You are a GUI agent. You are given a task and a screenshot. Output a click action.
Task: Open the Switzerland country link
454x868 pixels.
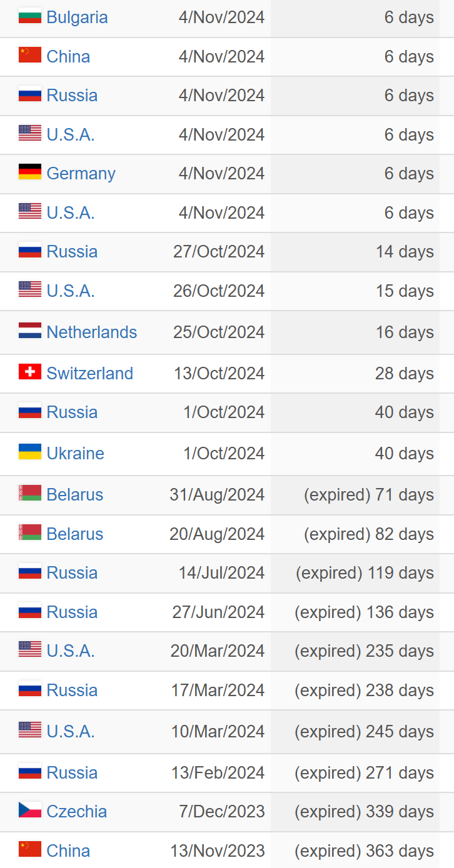pos(90,373)
